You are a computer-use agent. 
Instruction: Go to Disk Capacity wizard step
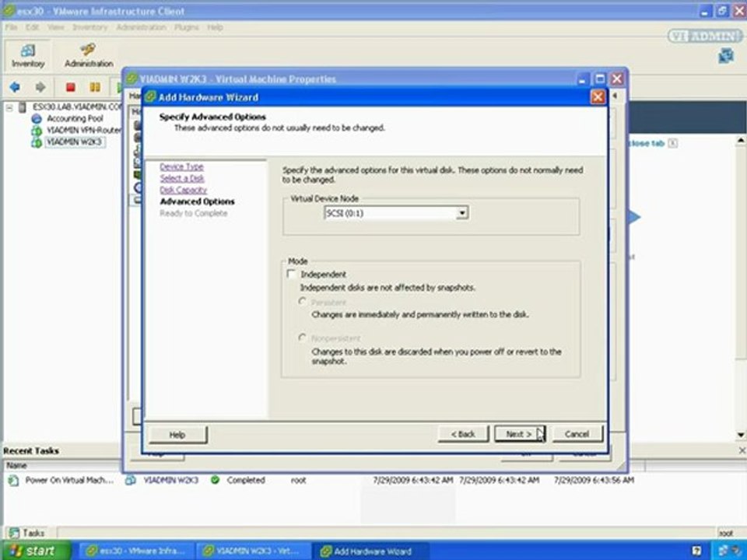183,190
